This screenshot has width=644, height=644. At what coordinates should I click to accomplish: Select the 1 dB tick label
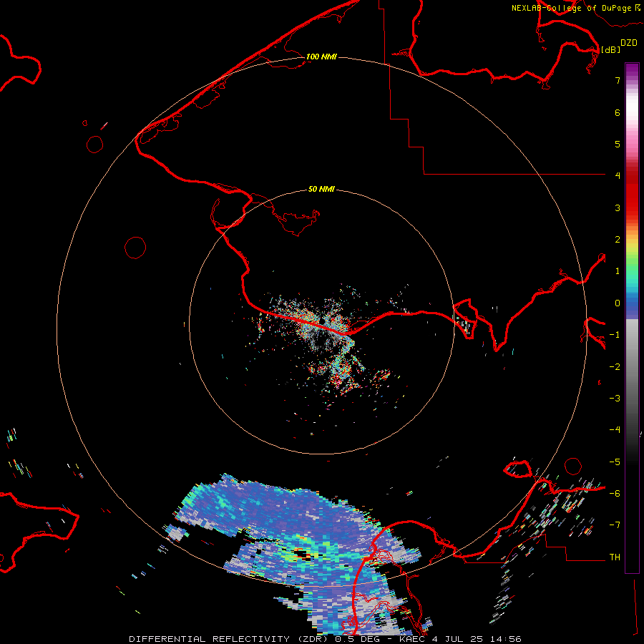point(618,271)
